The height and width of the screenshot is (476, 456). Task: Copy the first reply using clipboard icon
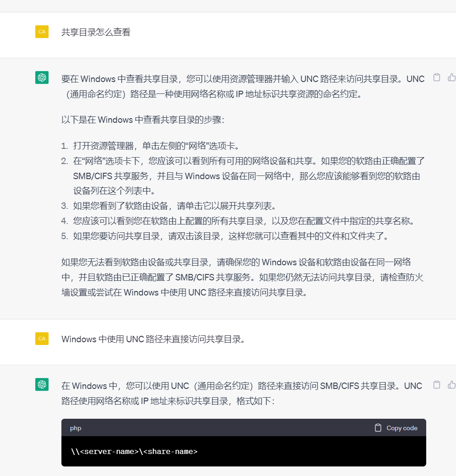437,77
